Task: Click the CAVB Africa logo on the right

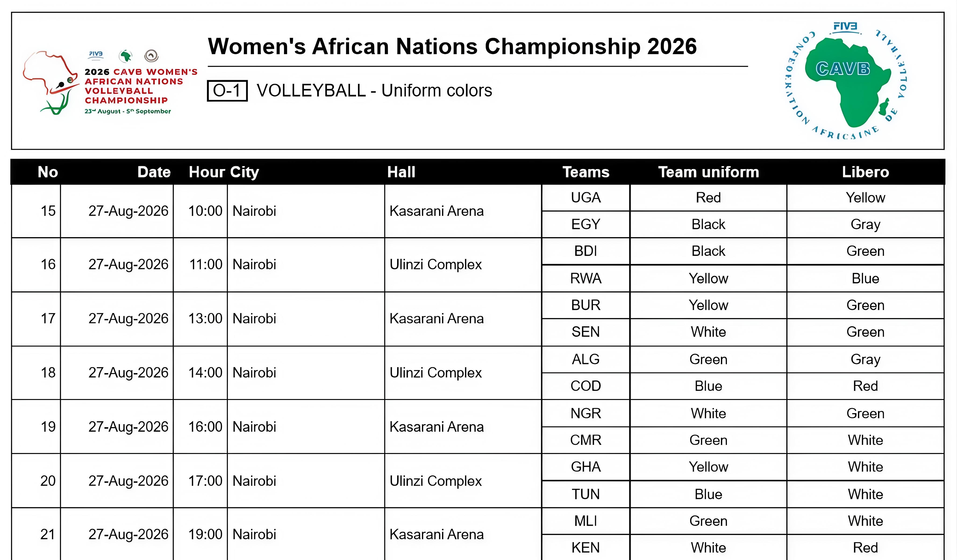Action: point(845,81)
